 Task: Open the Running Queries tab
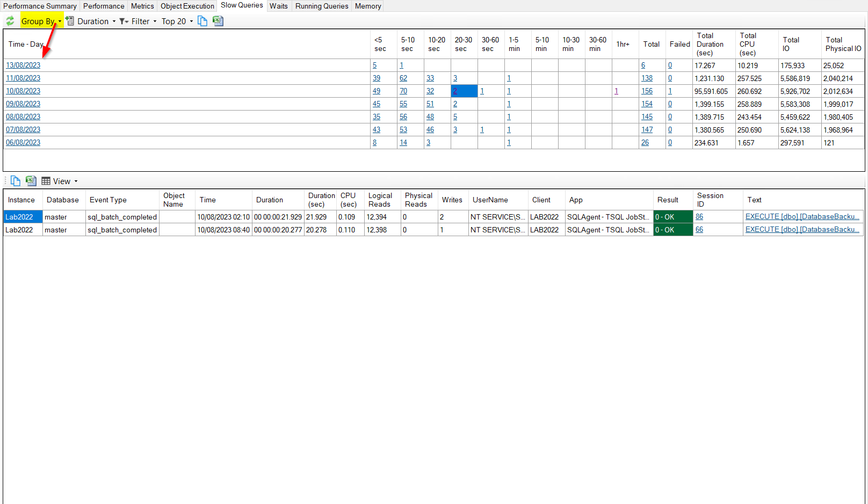point(321,6)
